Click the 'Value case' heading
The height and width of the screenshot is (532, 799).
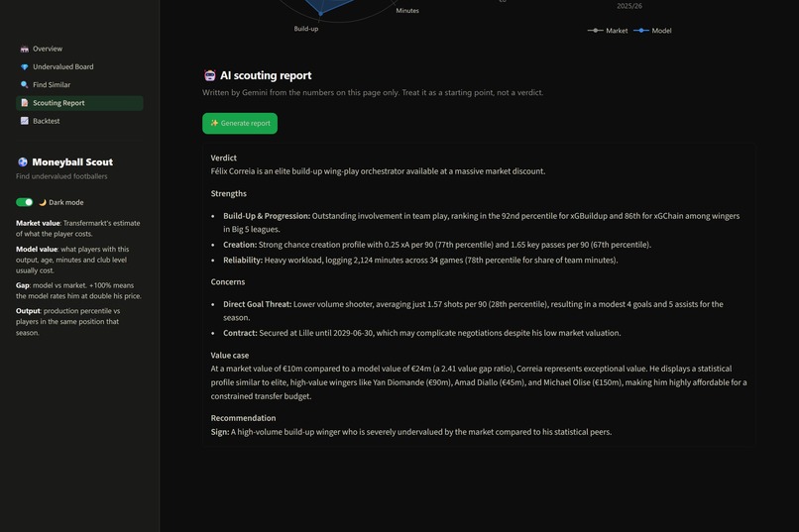point(230,355)
